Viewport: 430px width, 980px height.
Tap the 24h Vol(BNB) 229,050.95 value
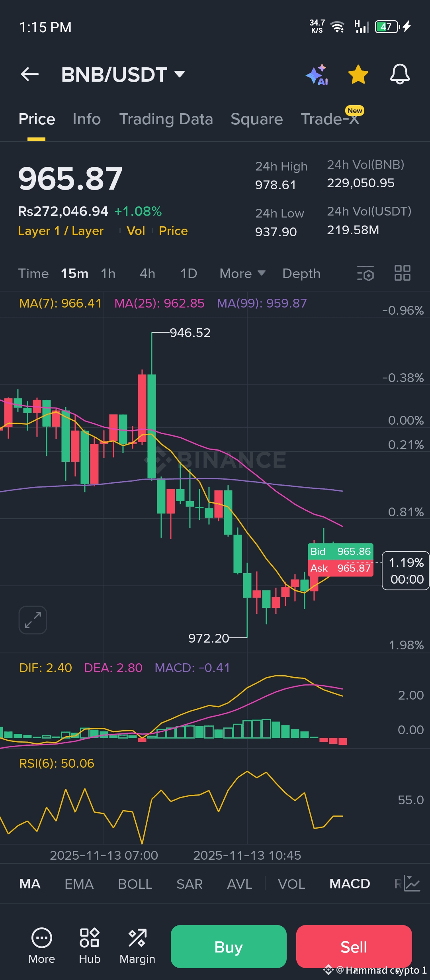361,183
